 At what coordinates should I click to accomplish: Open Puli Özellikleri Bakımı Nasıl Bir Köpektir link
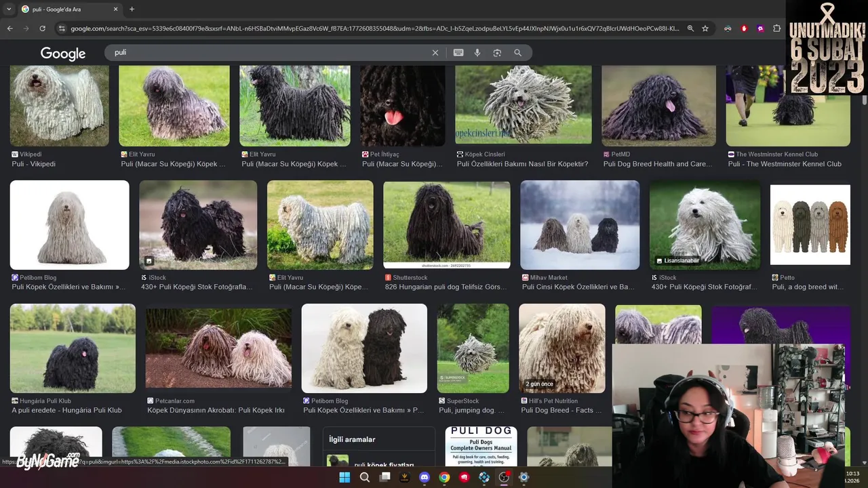click(x=523, y=164)
